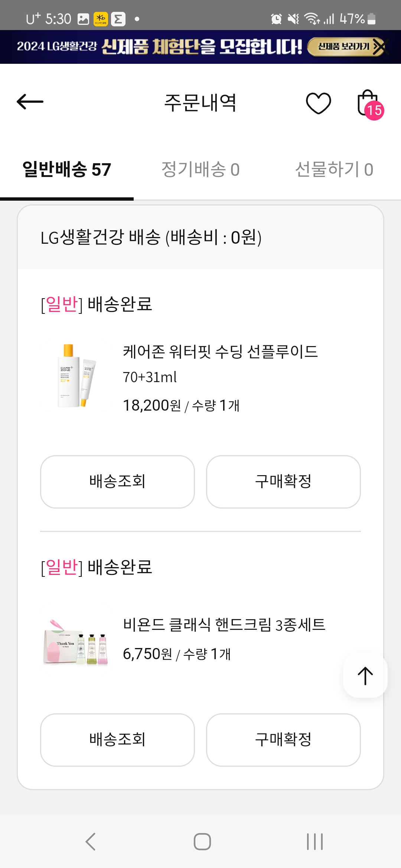Select the 일반배송 57 tab
The width and height of the screenshot is (401, 868).
(x=67, y=170)
